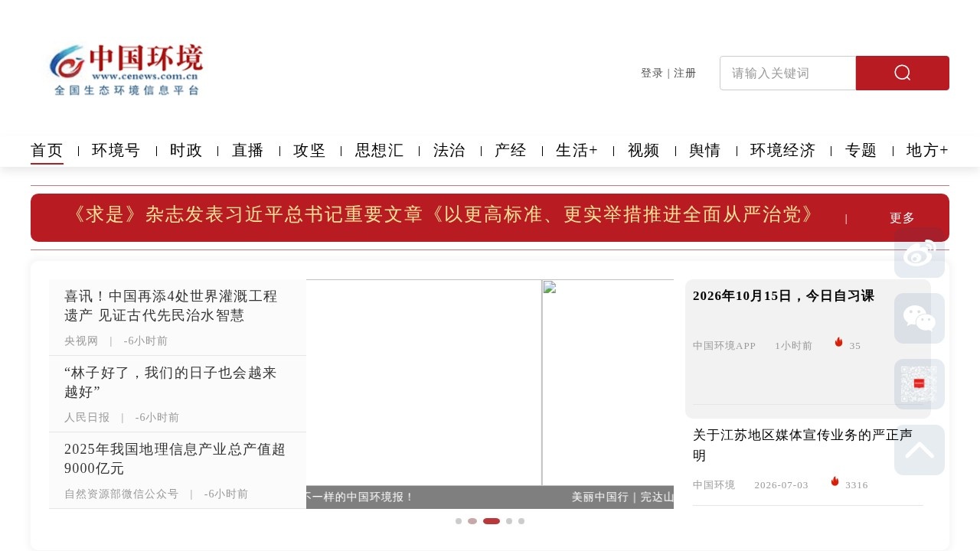The height and width of the screenshot is (551, 980).
Task: Select the first carousel dot
Action: point(459,521)
